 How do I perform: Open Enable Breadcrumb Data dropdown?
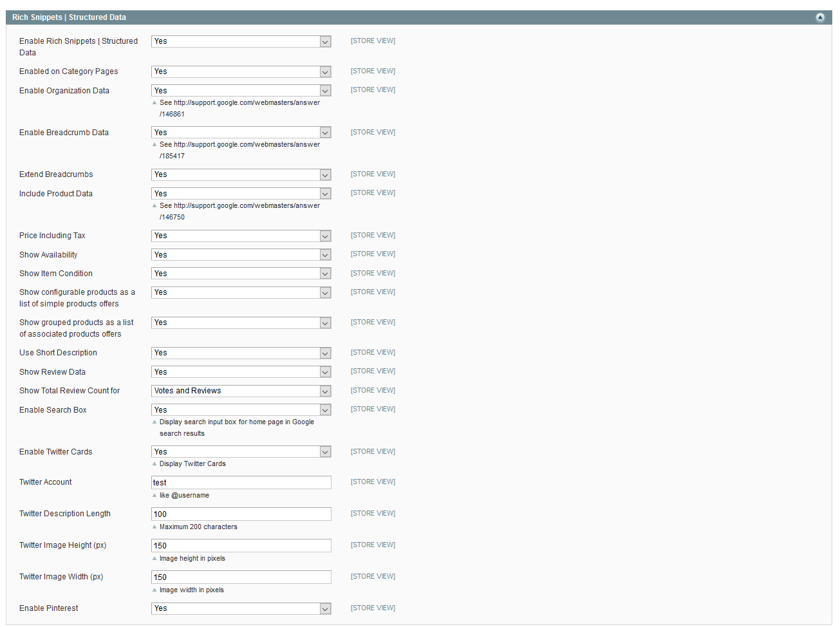click(241, 133)
